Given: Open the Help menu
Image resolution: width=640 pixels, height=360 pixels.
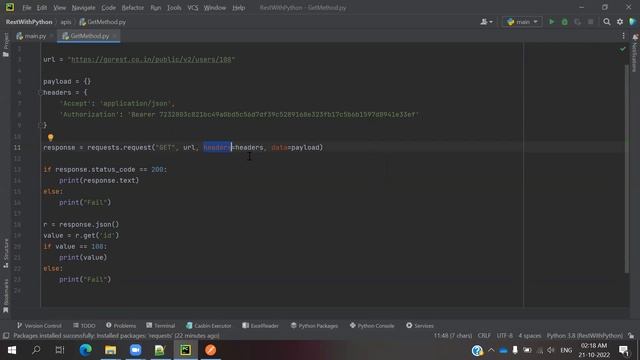Looking at the screenshot, I should (x=238, y=8).
